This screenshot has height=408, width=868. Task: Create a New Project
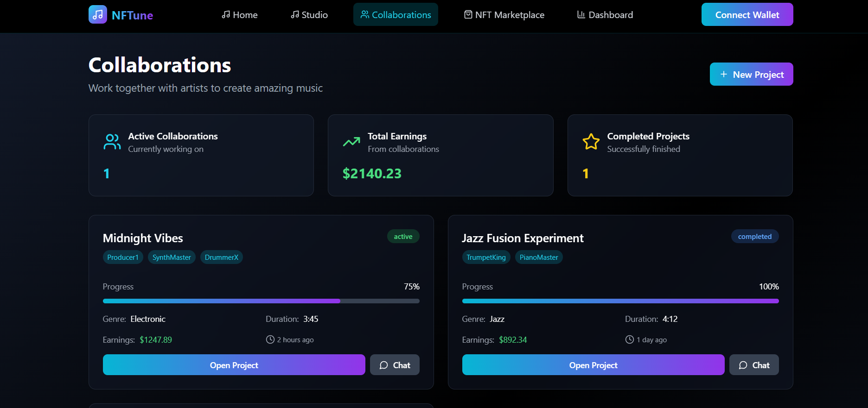pos(751,74)
